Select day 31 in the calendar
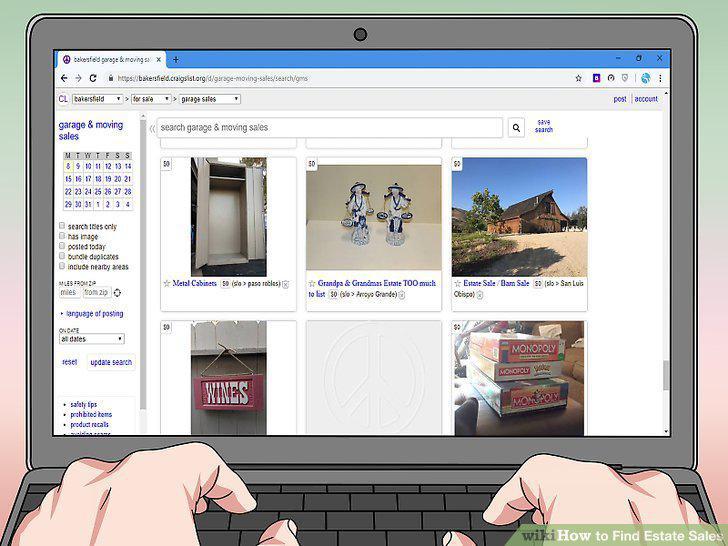Image resolution: width=728 pixels, height=546 pixels. click(x=88, y=204)
